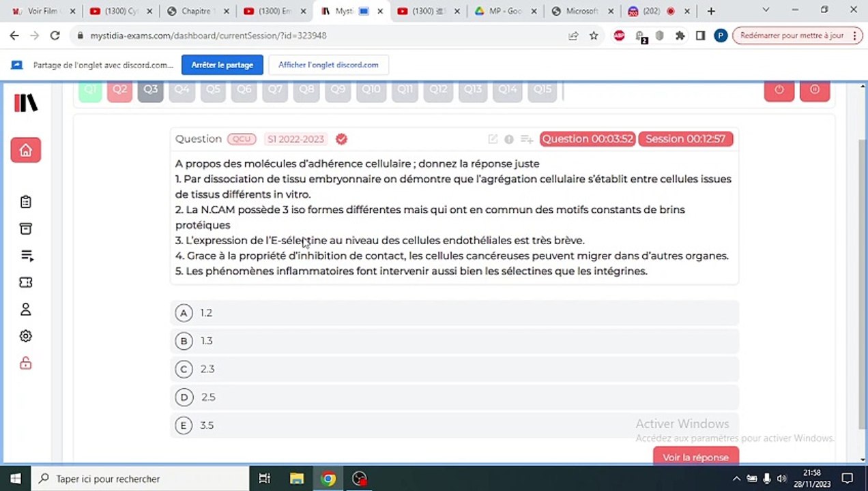Reload the page with browser refresh

pyautogui.click(x=55, y=35)
